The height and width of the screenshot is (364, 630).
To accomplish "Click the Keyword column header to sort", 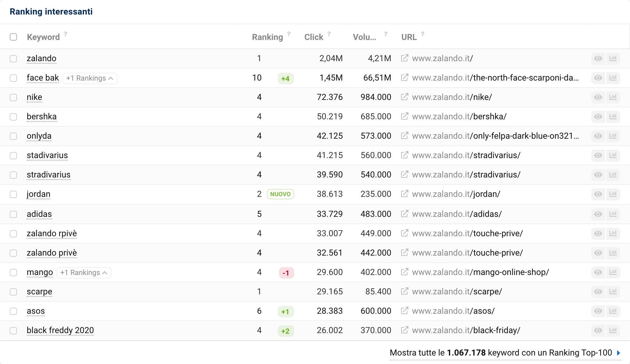I will pos(43,37).
